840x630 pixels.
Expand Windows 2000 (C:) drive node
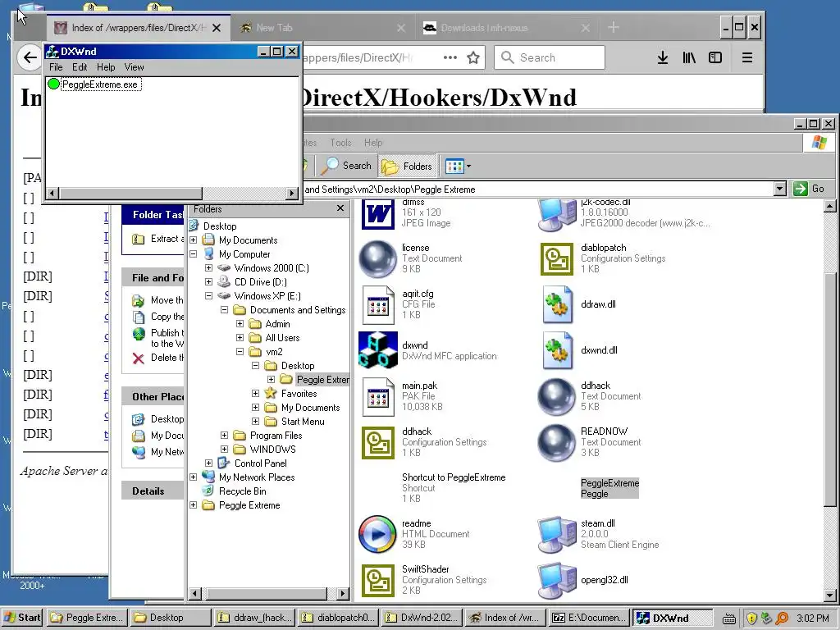pyautogui.click(x=209, y=268)
